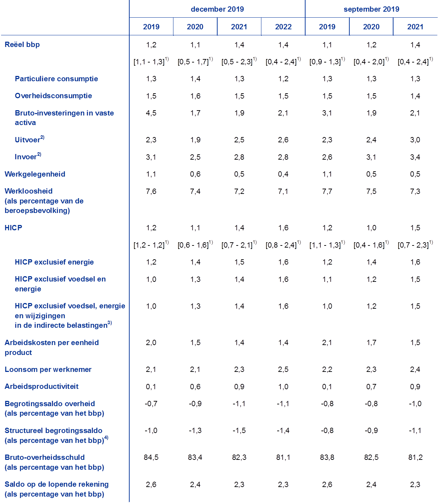Select the 'Overheidsconsumptie' row label
438x504 pixels.
point(53,96)
